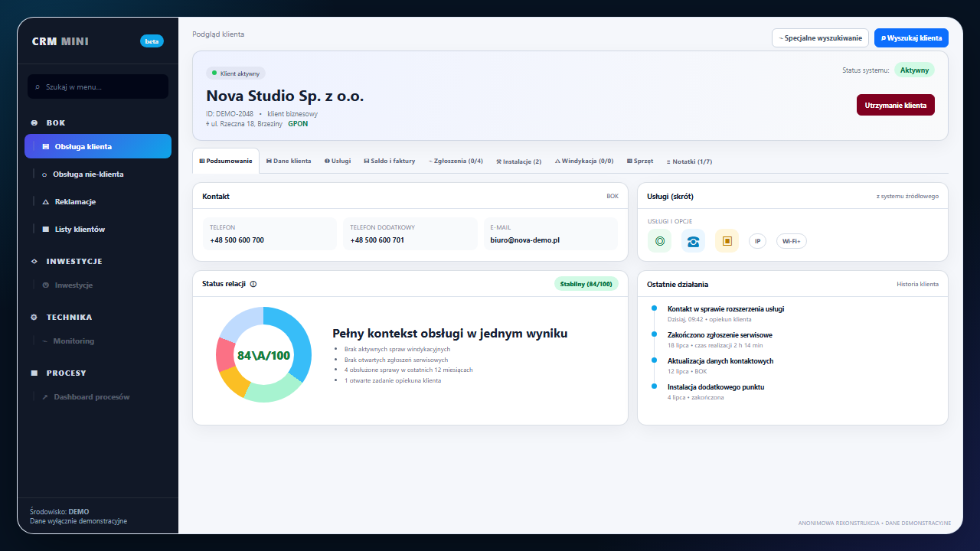Click the info icon beside Status relacji
Image resolution: width=980 pixels, height=551 pixels.
pos(253,284)
